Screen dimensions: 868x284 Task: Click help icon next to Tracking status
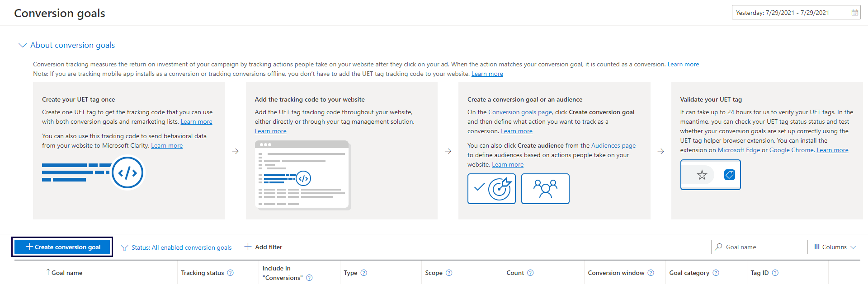click(230, 273)
